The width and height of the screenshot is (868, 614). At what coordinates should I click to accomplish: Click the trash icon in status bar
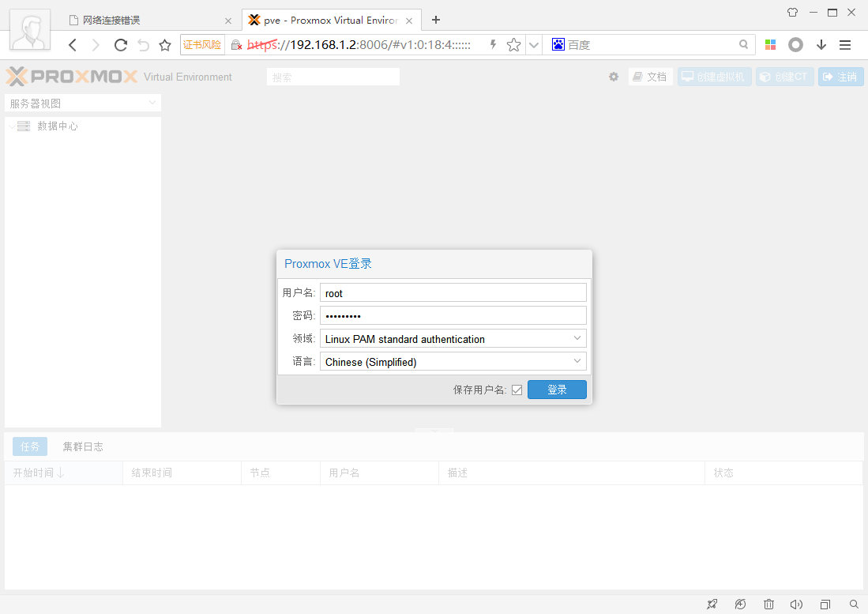click(x=768, y=604)
